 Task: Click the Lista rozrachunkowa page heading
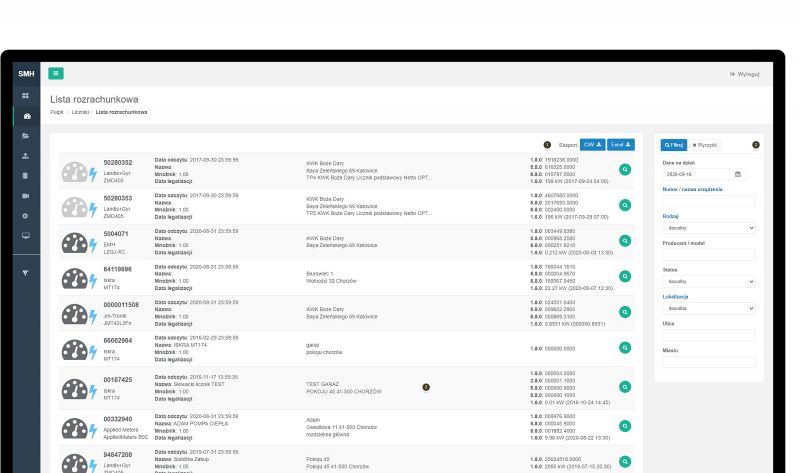pyautogui.click(x=94, y=99)
